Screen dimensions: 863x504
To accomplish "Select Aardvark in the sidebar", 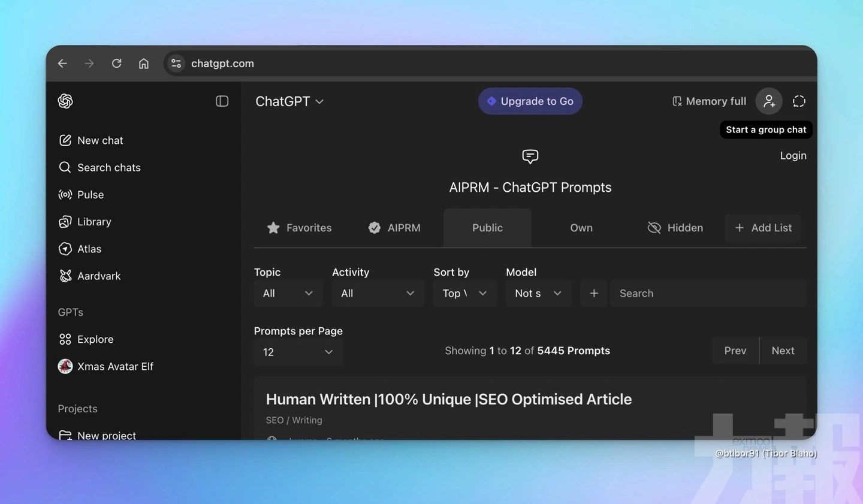I will pos(98,276).
